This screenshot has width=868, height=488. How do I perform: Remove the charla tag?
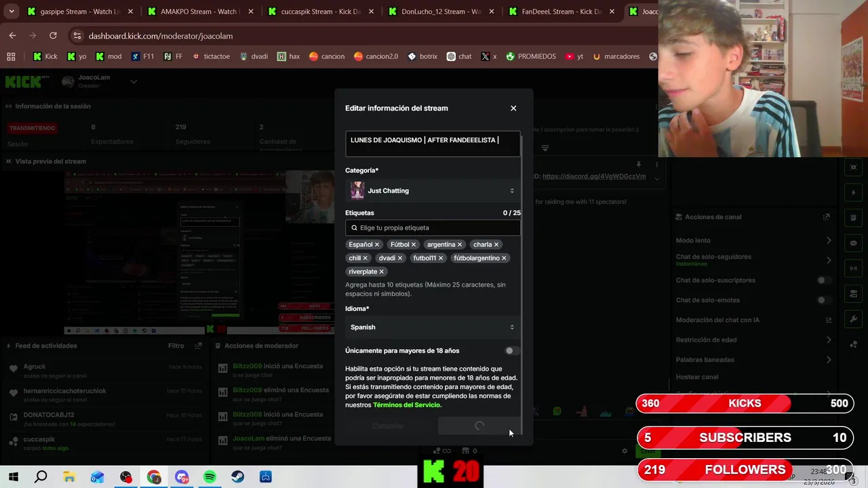(496, 245)
